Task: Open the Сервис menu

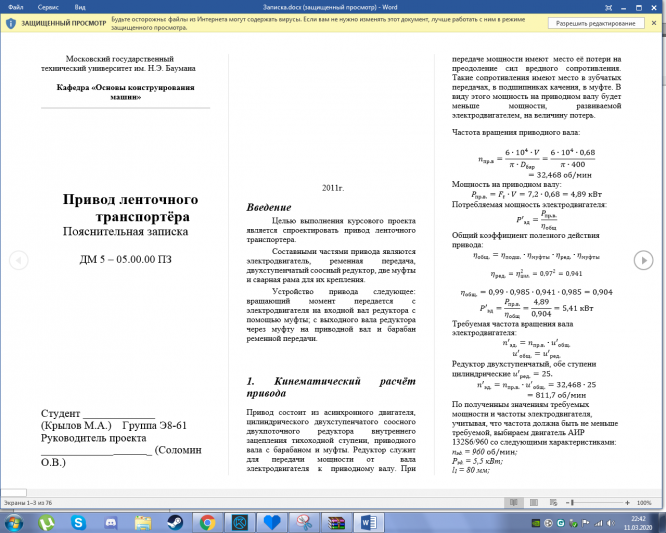Action: (x=48, y=7)
